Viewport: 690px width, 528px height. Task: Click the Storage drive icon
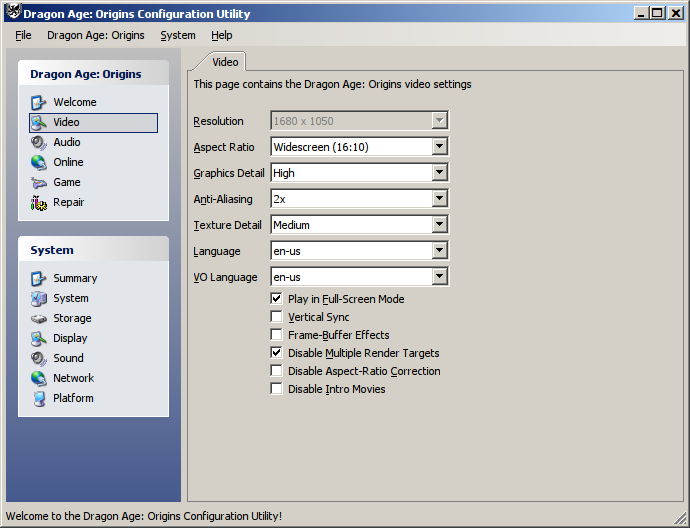(39, 319)
